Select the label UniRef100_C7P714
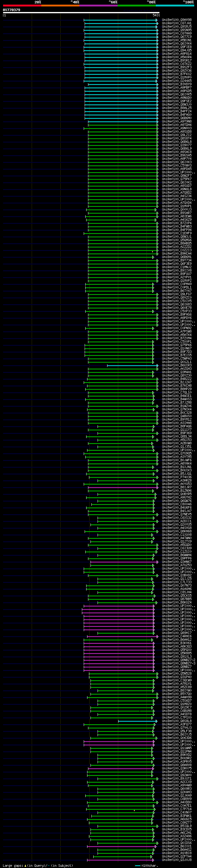This screenshot has width=197, height=868. [x=176, y=809]
